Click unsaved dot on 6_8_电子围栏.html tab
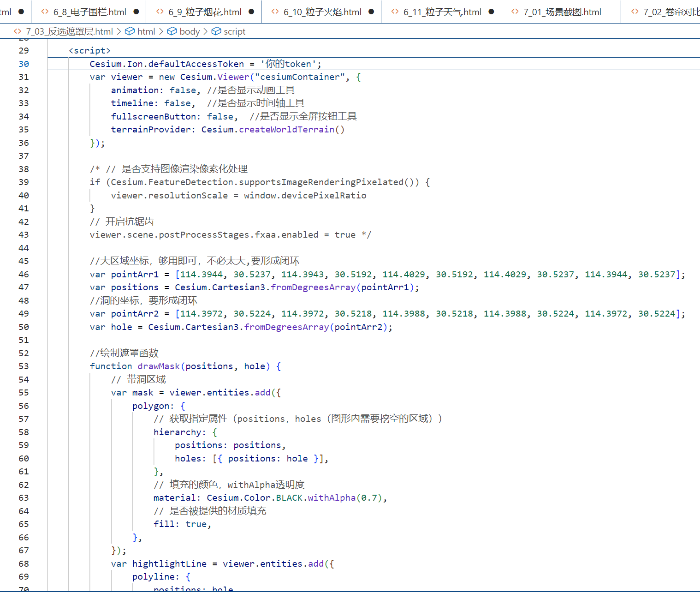Screen dimensions: 700x593 pyautogui.click(x=136, y=12)
